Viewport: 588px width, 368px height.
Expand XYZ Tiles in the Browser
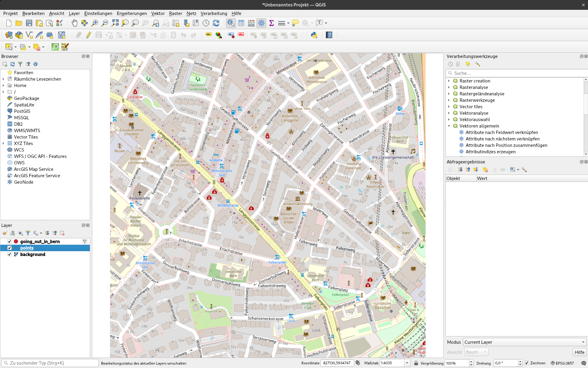click(x=3, y=143)
